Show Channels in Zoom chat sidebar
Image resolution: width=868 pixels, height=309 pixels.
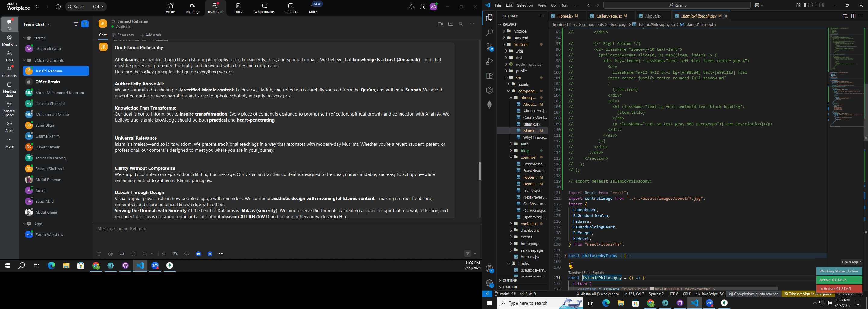[x=9, y=72]
